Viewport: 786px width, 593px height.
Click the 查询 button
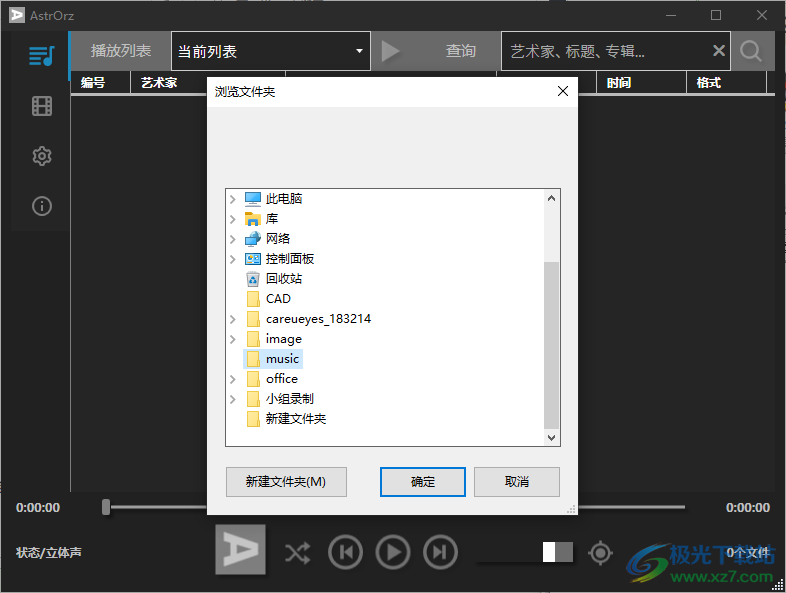pos(461,51)
